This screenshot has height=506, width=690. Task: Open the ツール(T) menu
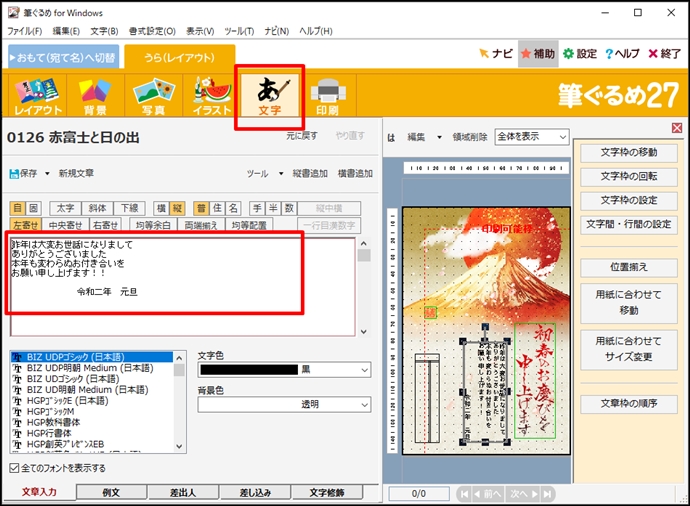click(x=239, y=31)
